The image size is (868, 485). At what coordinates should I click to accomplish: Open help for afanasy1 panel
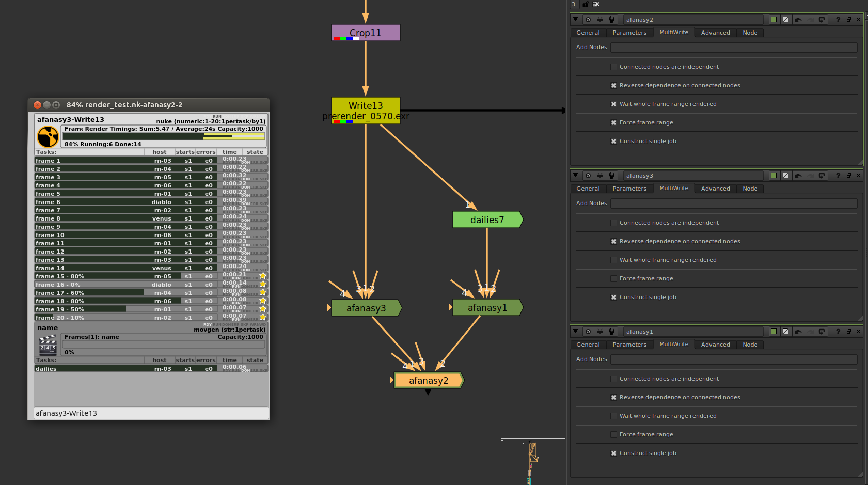click(838, 332)
